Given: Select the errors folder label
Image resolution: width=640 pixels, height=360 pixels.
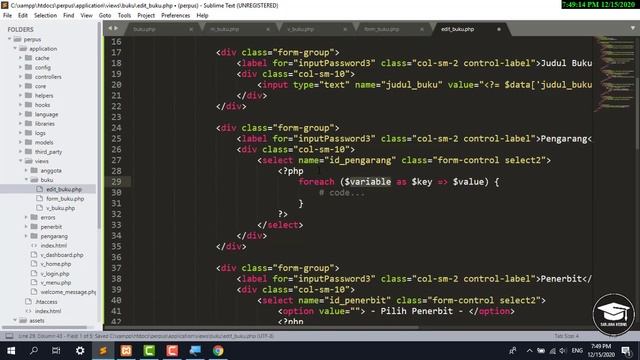Looking at the screenshot, I should click(48, 217).
